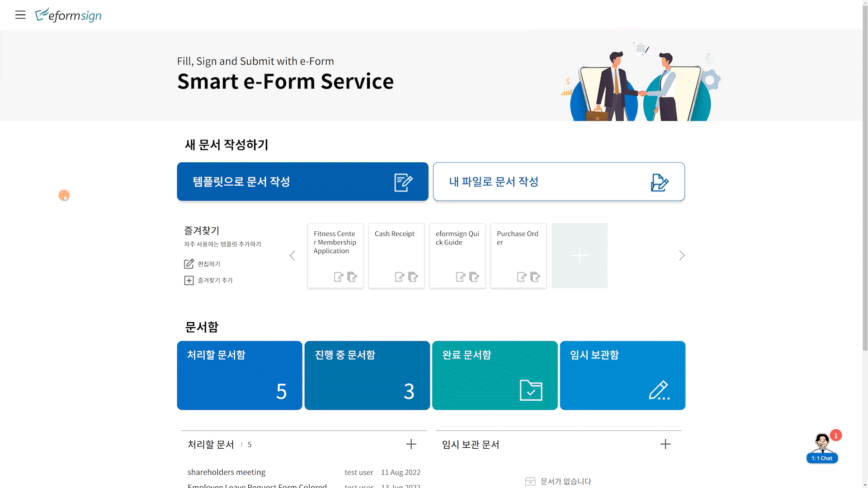Click empty add-favorite placeholder card
Screen dimensions: 868x488
580,256
